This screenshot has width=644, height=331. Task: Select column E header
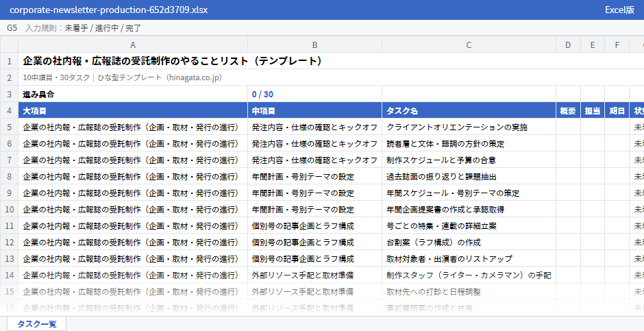point(592,45)
